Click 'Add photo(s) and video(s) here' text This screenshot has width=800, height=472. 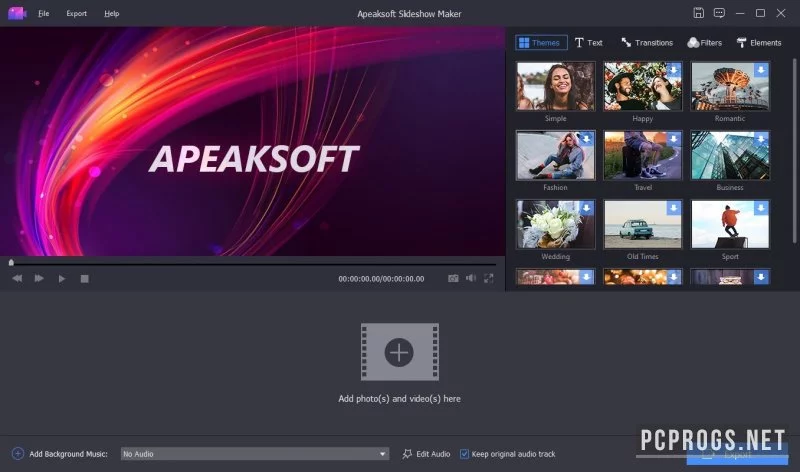tap(399, 399)
